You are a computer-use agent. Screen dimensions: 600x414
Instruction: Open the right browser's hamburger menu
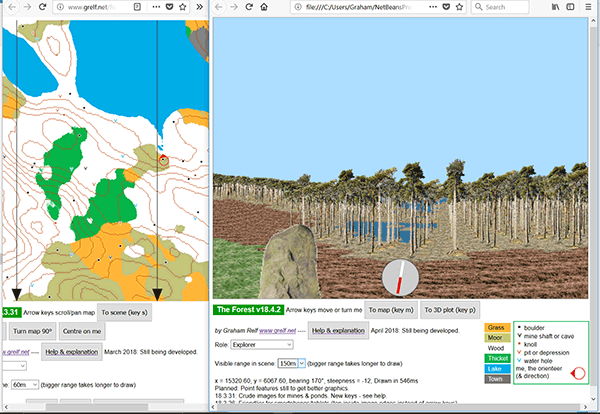(590, 8)
